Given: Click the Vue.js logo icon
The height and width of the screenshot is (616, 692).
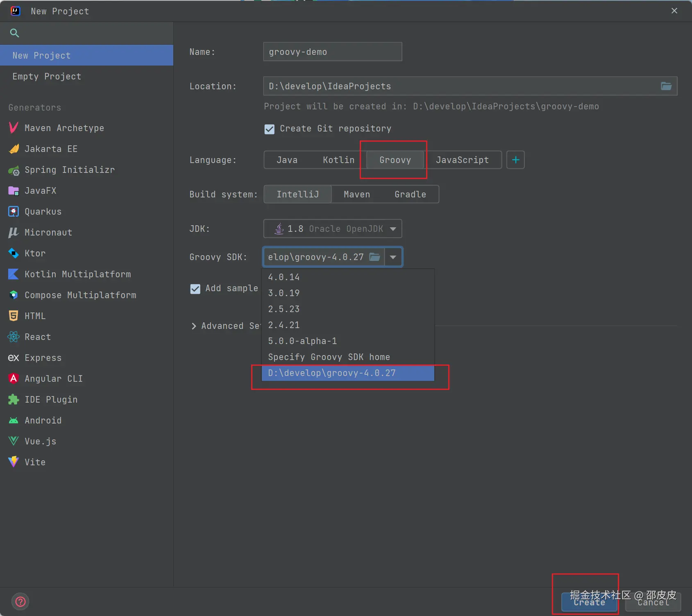Looking at the screenshot, I should 14,441.
